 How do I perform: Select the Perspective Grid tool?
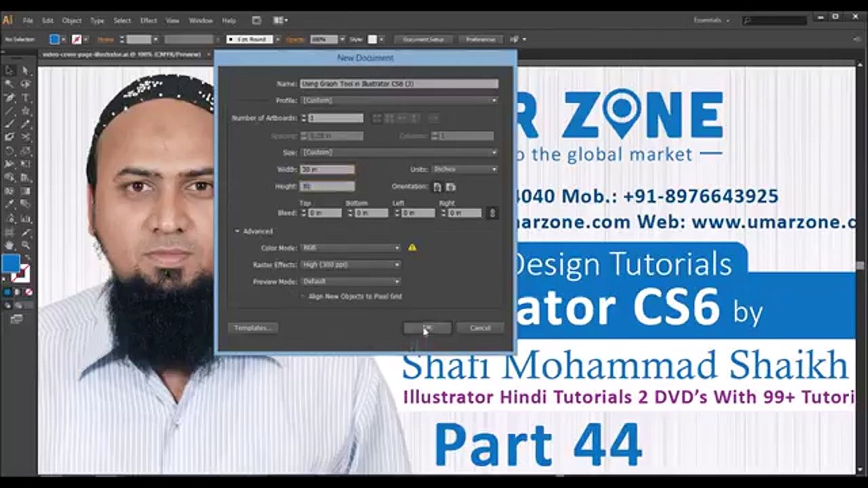26,177
